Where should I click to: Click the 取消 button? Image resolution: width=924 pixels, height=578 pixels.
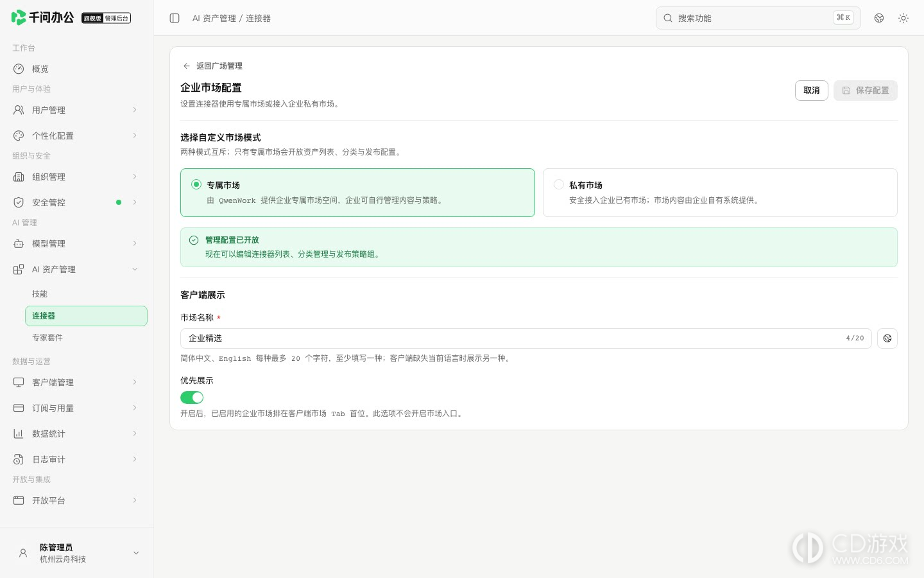[812, 91]
